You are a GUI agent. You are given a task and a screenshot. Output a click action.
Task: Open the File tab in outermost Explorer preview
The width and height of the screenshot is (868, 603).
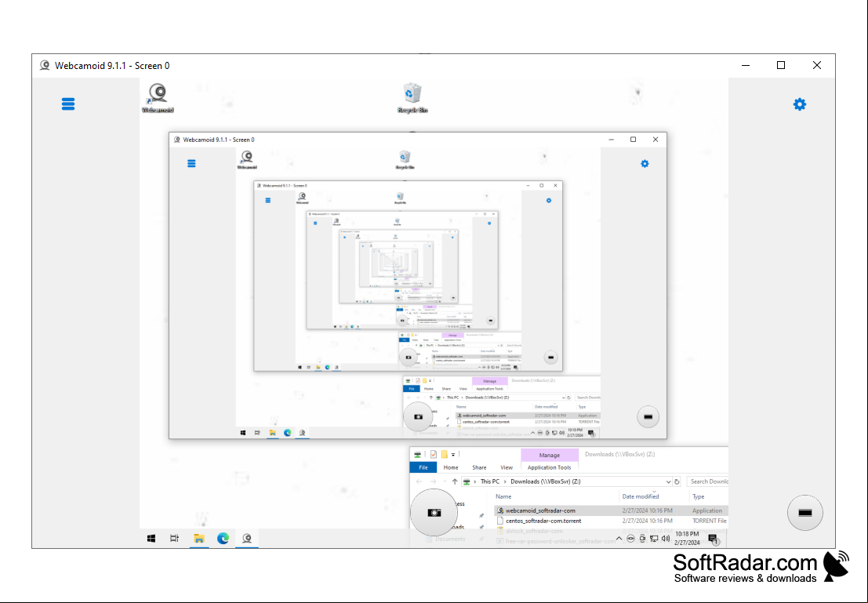tap(423, 467)
